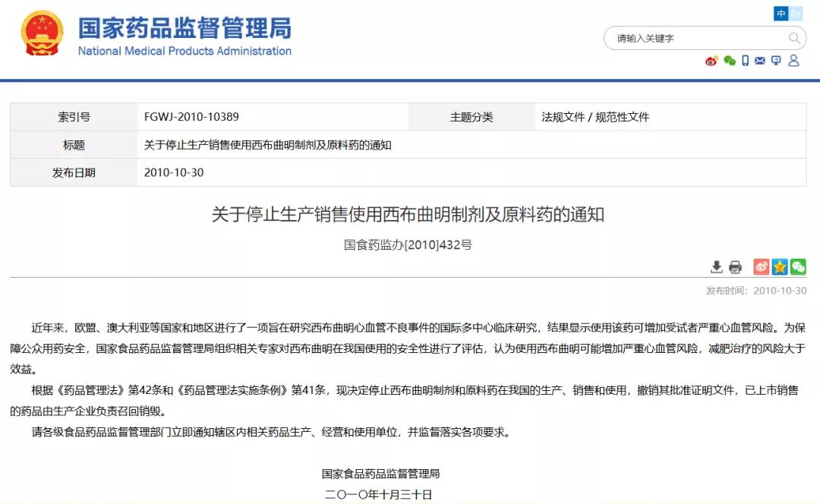Click paragraph starting with 近年来
This screenshot has width=820, height=504.
coord(408,348)
